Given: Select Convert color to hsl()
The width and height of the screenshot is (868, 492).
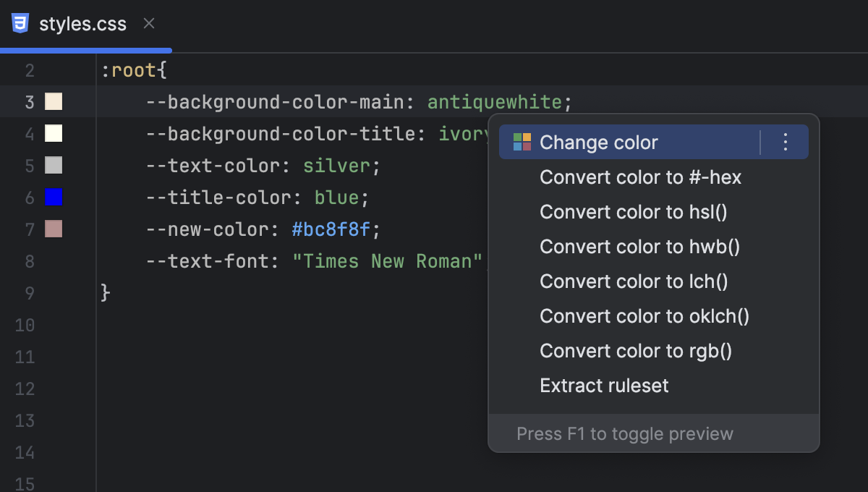Looking at the screenshot, I should pos(634,211).
